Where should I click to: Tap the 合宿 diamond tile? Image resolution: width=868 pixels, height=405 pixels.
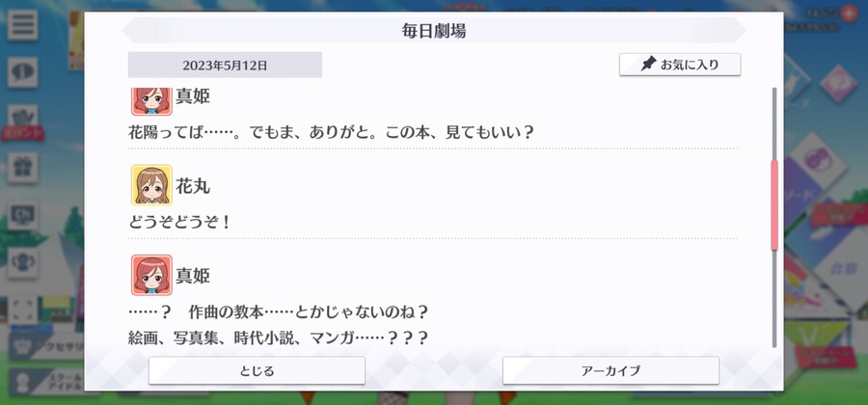pyautogui.click(x=839, y=268)
